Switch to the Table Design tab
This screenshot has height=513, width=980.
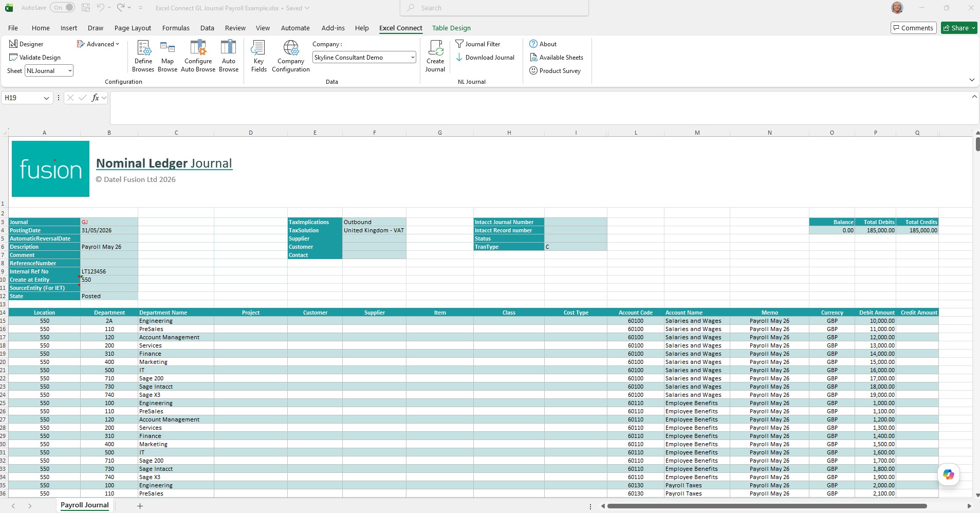click(451, 28)
